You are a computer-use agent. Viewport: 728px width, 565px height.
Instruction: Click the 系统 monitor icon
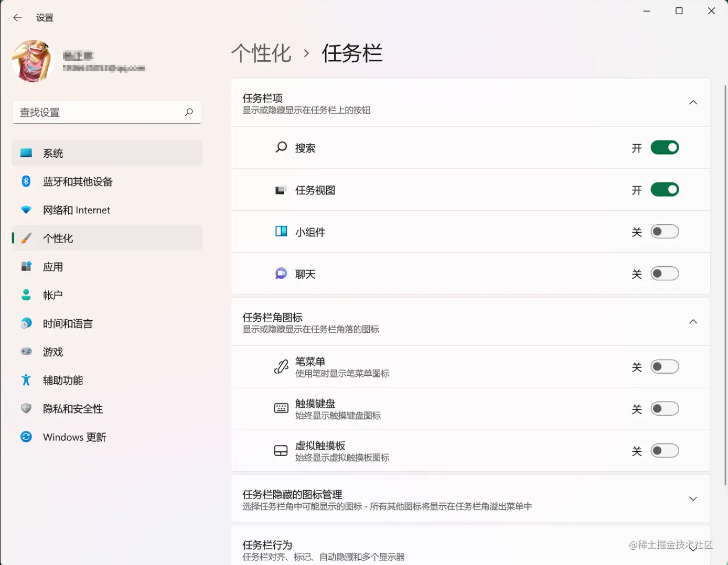[x=26, y=153]
